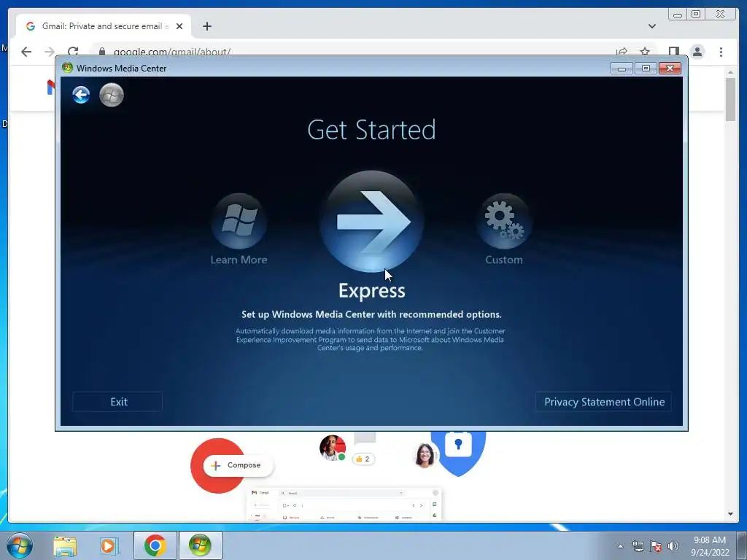
Task: Minimize the Chrome window
Action: pyautogui.click(x=678, y=15)
